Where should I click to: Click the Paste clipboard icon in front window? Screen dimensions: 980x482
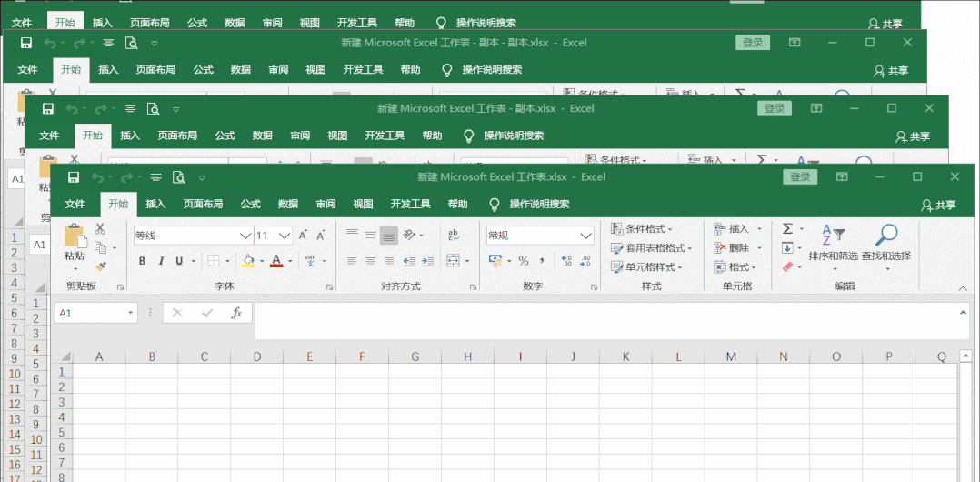click(75, 236)
